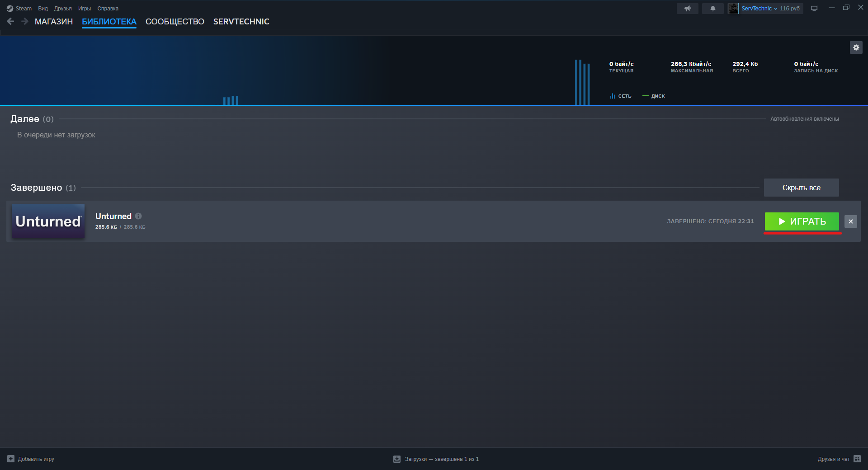Screen dimensions: 868x470
Task: Click the green ИГРАТЬ button
Action: click(802, 221)
